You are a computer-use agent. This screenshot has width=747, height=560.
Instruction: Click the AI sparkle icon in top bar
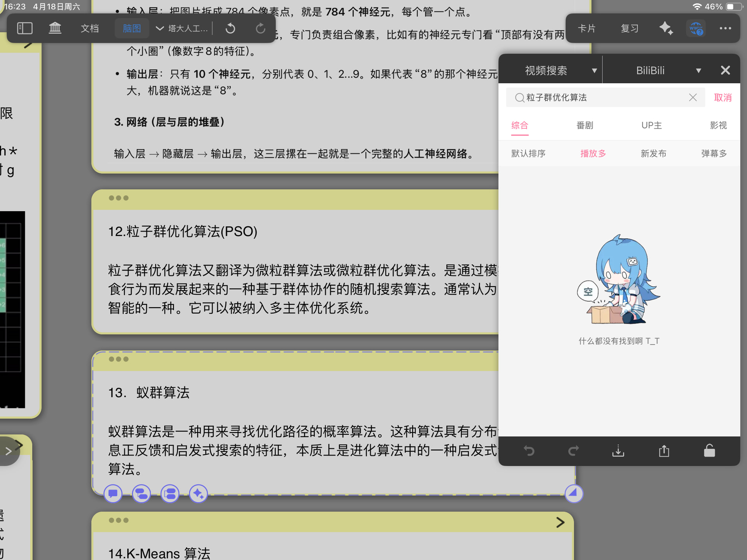tap(666, 28)
